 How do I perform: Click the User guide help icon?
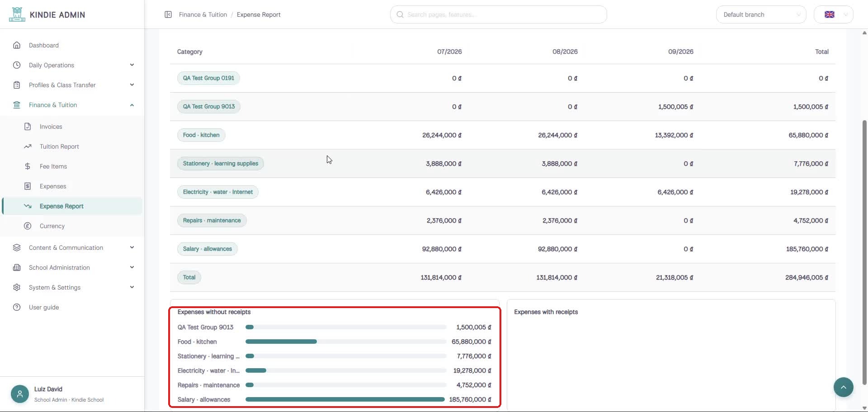pyautogui.click(x=17, y=307)
